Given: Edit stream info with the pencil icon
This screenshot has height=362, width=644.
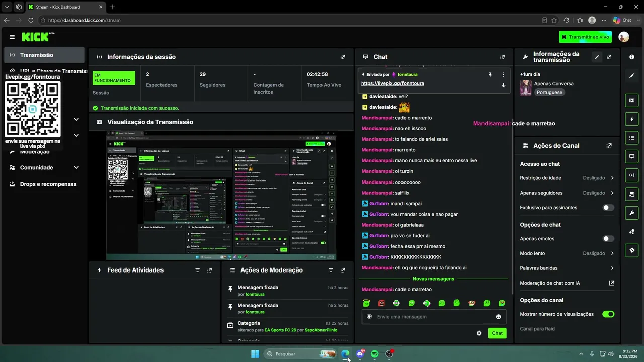Looking at the screenshot, I should pos(597,57).
